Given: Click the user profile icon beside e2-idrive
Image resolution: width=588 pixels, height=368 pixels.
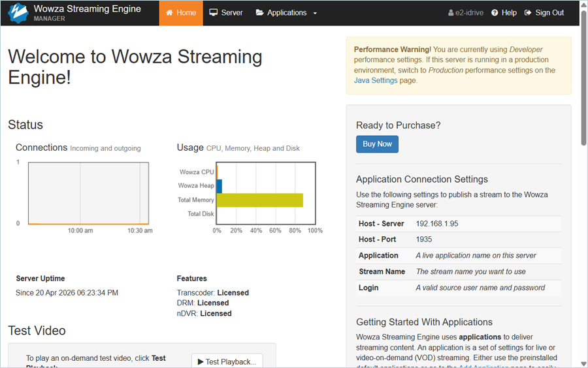Looking at the screenshot, I should tap(451, 13).
